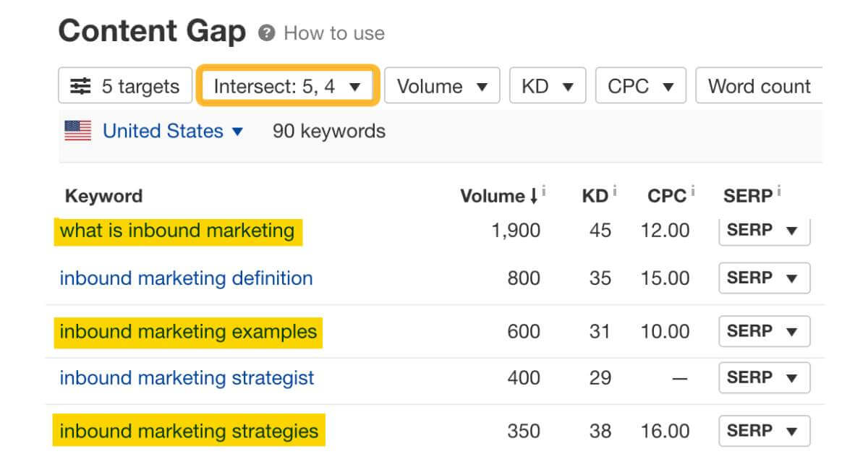This screenshot has height=454, width=868.
Task: Click the volume value 1,900
Action: (516, 231)
